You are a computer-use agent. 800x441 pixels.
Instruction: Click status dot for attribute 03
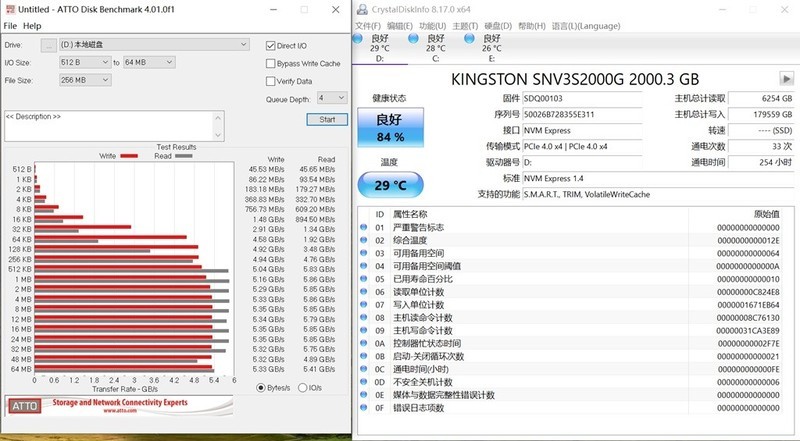pyautogui.click(x=363, y=253)
